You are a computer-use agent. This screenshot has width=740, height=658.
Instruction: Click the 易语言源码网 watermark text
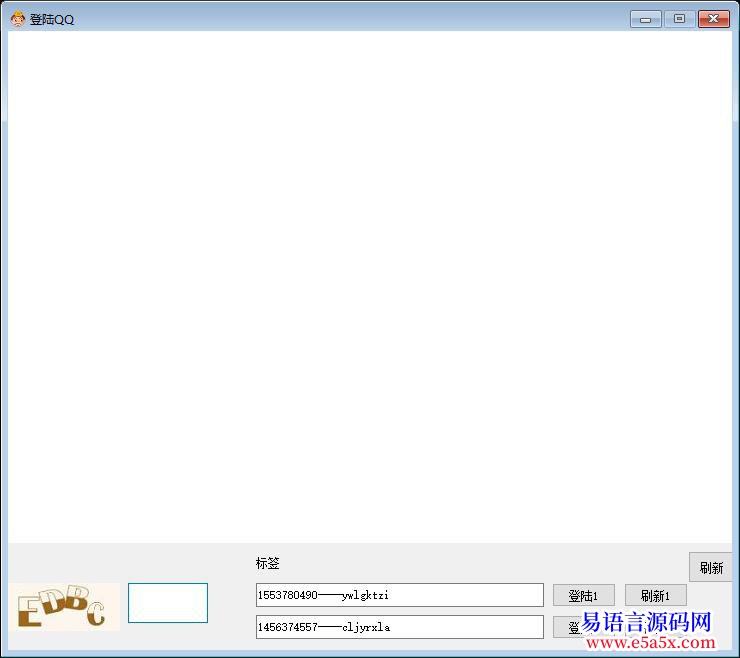[x=646, y=624]
